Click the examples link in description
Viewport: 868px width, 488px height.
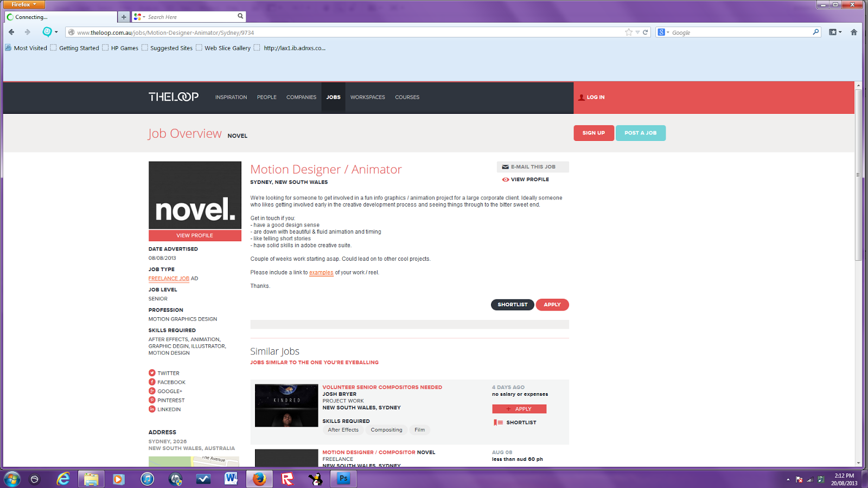(x=321, y=273)
